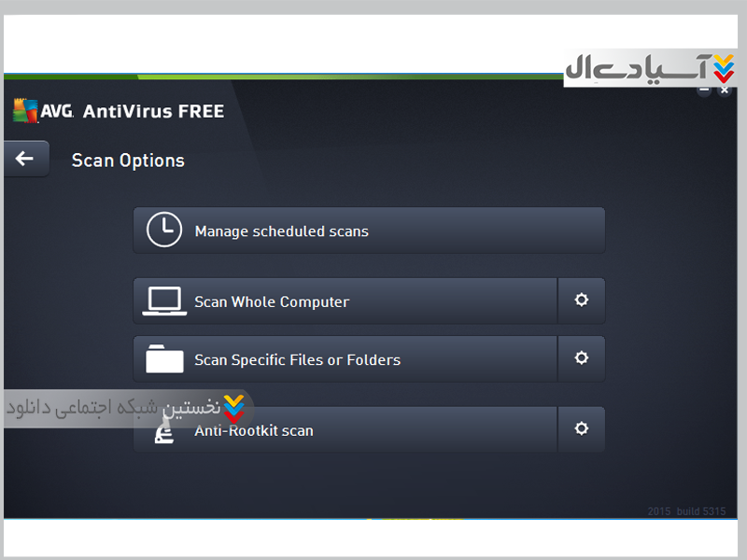Open settings gear for Scan Specific Files or Folders
This screenshot has height=560, width=747.
pyautogui.click(x=581, y=358)
